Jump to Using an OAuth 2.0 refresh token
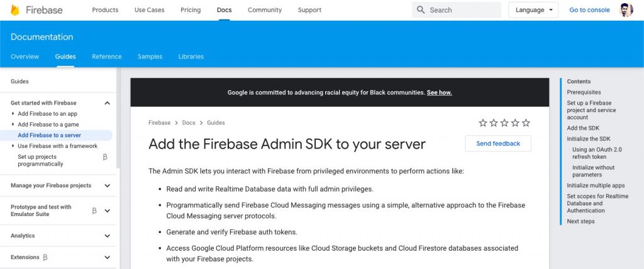The height and width of the screenshot is (269, 644). pyautogui.click(x=597, y=153)
